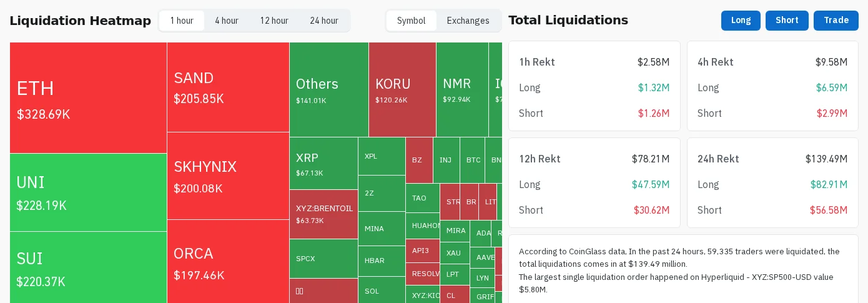Switch to the 4 hour timeframe
The height and width of the screenshot is (303, 868).
[227, 21]
